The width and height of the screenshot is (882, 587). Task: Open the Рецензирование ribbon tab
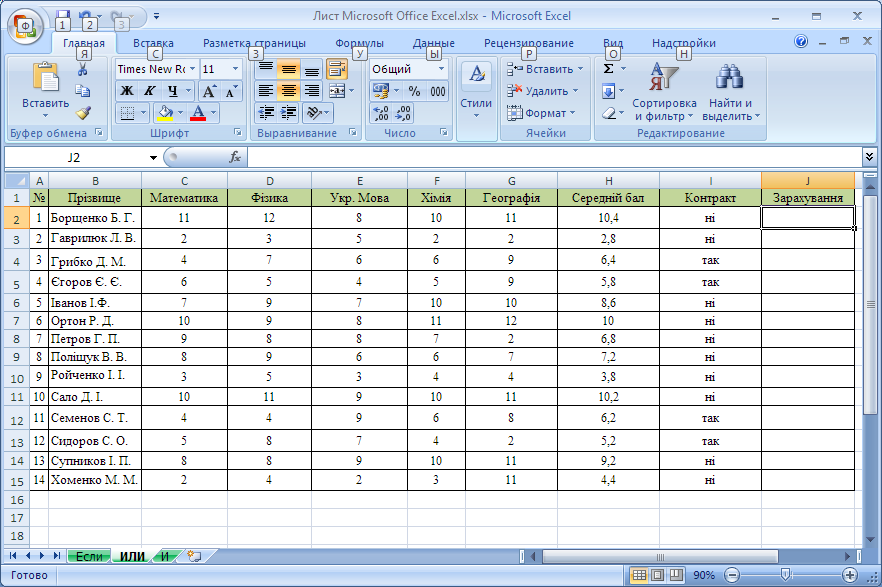[x=529, y=43]
